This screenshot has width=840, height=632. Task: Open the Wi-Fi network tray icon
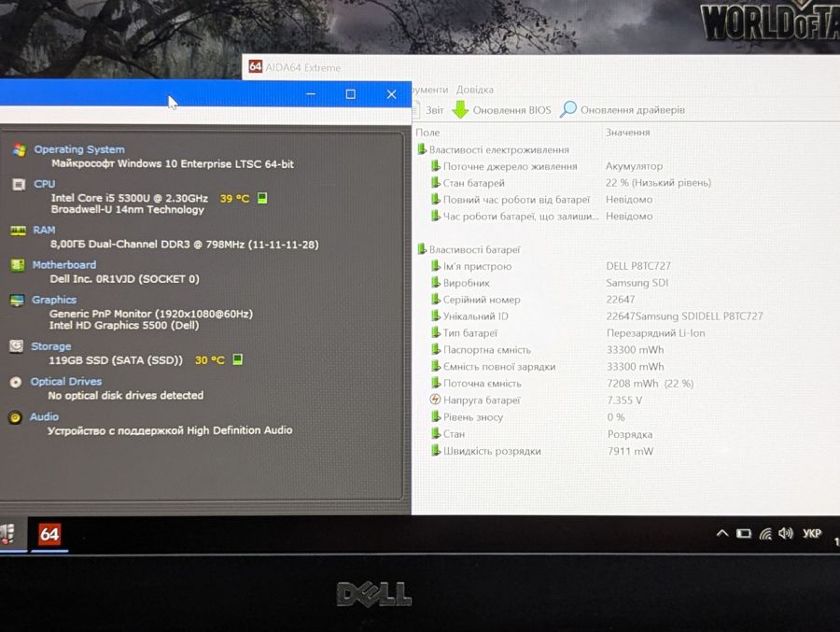765,533
